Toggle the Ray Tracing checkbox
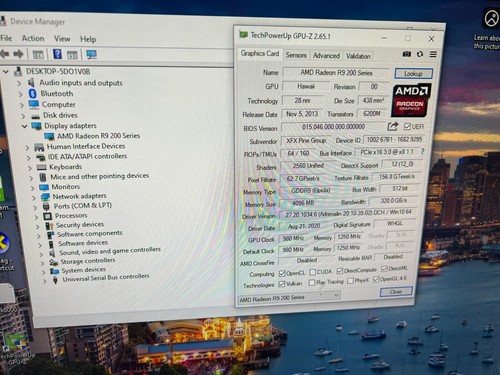 click(x=312, y=283)
